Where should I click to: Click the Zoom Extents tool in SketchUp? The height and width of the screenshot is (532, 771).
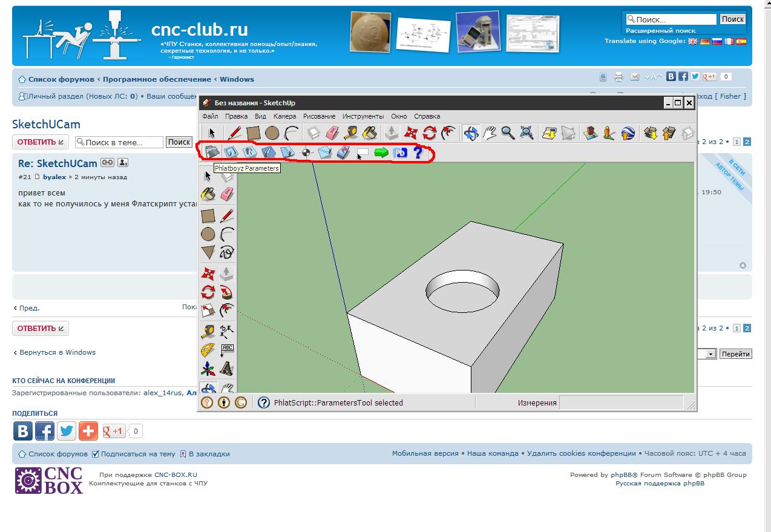tap(527, 133)
